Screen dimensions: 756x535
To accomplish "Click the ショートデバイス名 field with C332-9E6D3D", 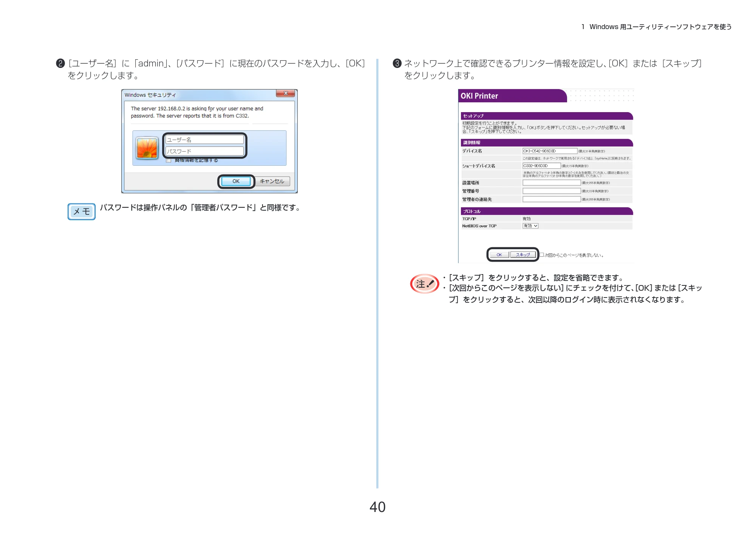I will point(541,166).
